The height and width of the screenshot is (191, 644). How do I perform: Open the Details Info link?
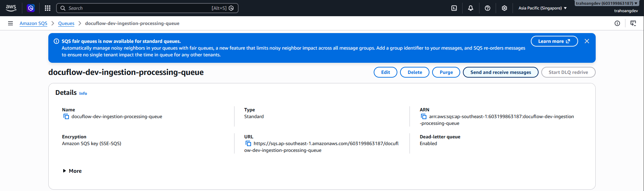click(x=83, y=93)
